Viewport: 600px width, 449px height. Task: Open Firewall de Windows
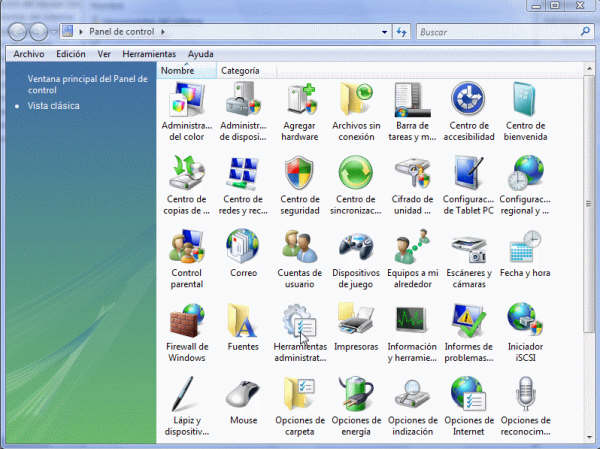pos(187,332)
